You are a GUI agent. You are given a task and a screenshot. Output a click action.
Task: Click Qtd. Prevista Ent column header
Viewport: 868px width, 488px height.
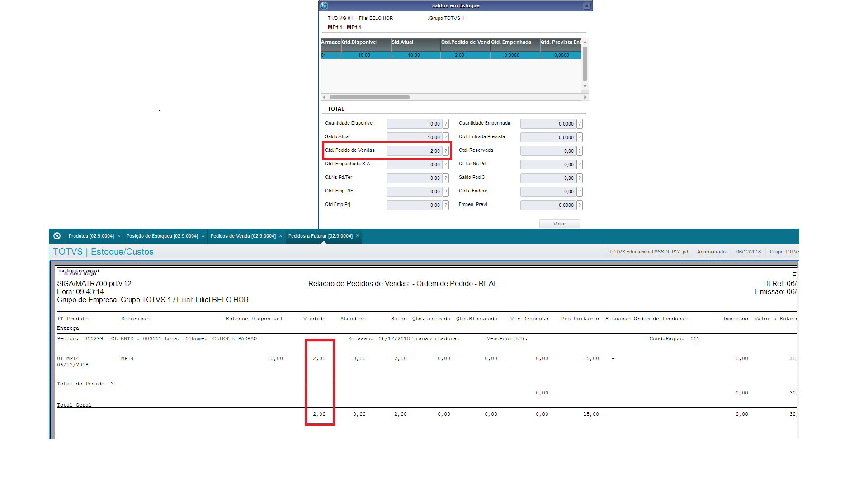coord(561,44)
